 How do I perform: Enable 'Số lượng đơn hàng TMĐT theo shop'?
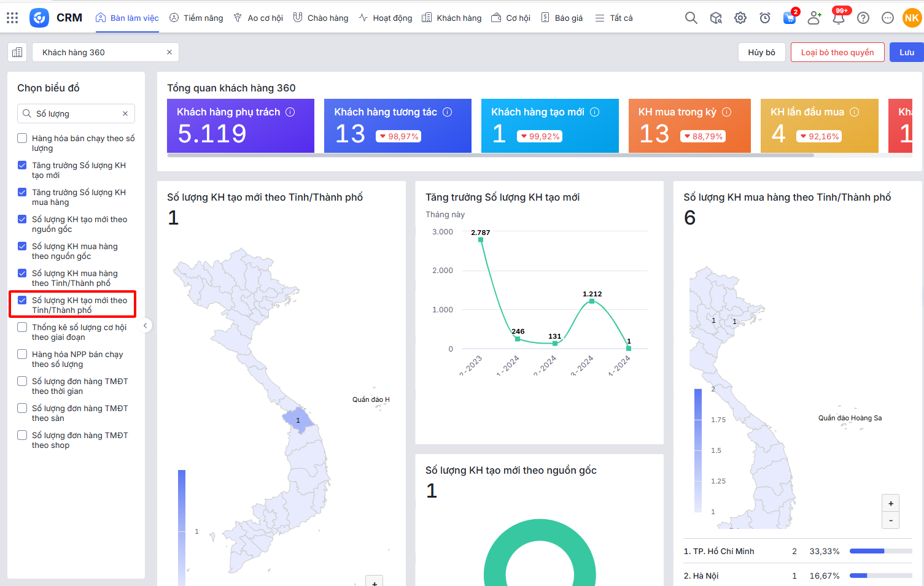click(x=22, y=436)
